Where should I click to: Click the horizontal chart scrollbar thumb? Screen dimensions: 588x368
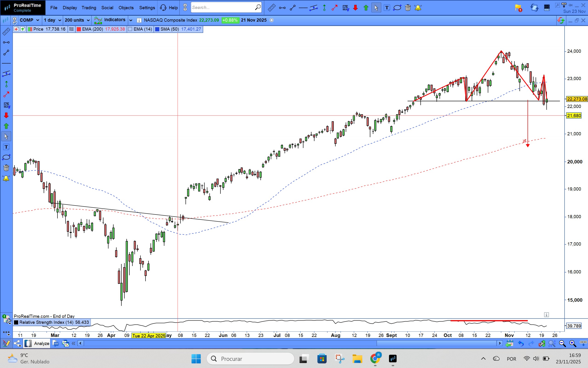pyautogui.click(x=436, y=343)
